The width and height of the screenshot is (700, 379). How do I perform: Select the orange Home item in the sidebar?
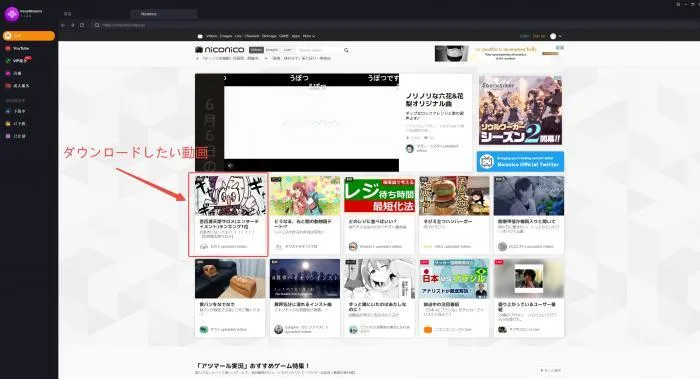click(29, 36)
